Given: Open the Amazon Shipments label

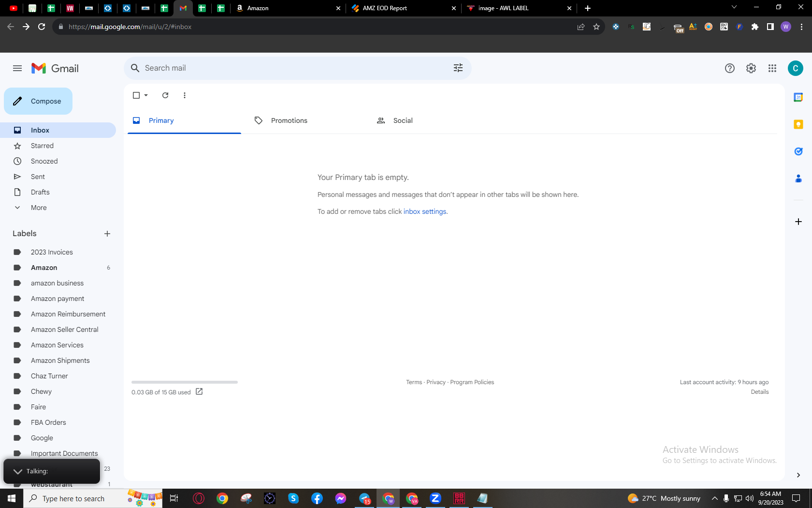Looking at the screenshot, I should coord(58,360).
